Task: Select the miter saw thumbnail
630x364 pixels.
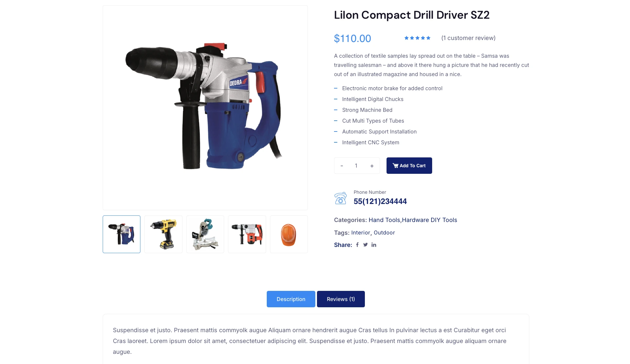Action: pos(205,234)
